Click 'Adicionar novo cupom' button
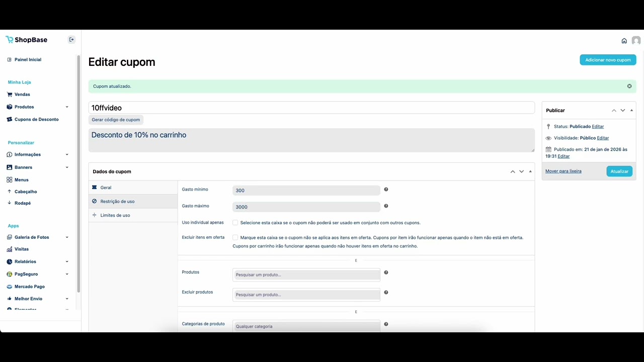 click(608, 60)
